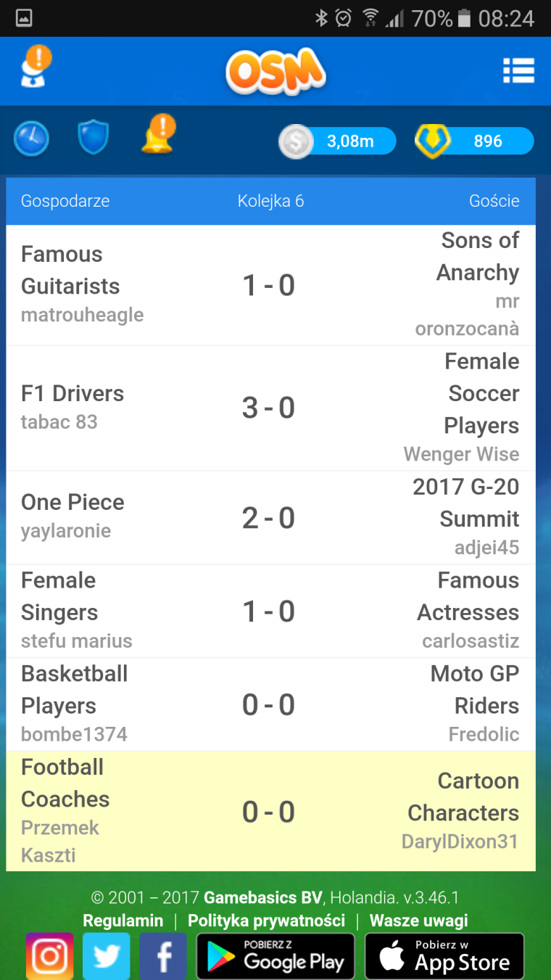Select the F1 Drivers 3 - 0 result row
The height and width of the screenshot is (980, 551).
pos(270,408)
